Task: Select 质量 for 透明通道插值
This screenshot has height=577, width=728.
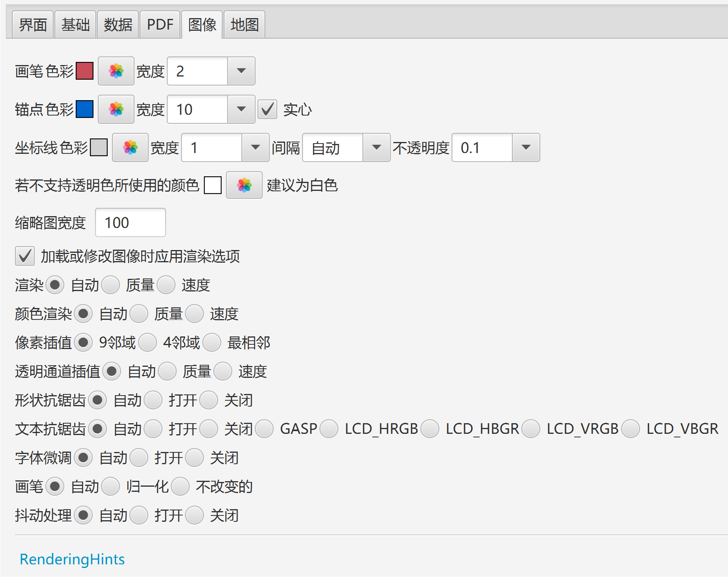Action: coord(167,371)
